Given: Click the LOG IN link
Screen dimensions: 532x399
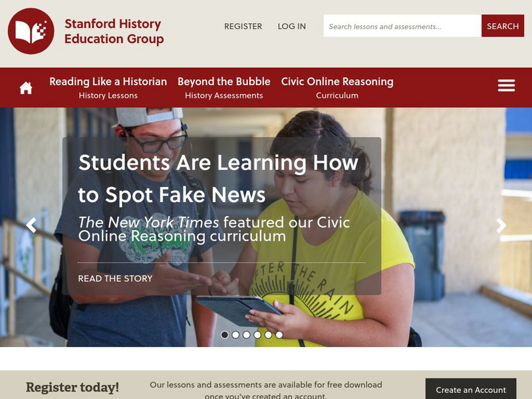Looking at the screenshot, I should pos(292,26).
